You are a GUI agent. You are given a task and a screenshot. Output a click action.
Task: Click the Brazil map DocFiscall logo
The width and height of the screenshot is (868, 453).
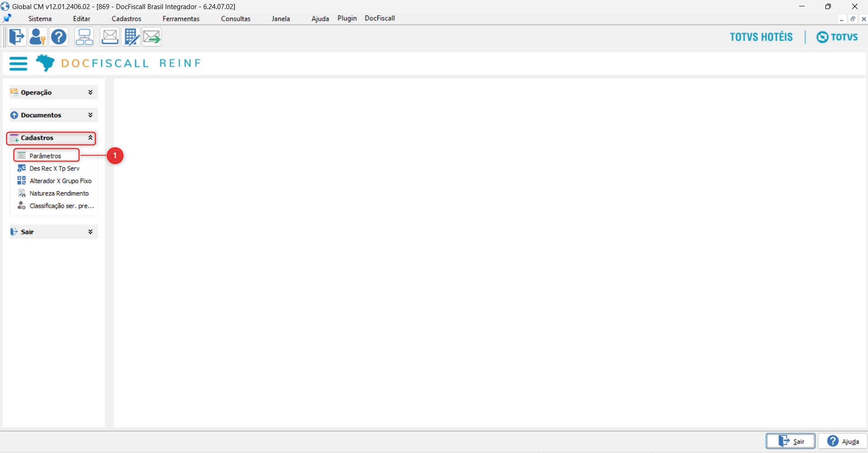(x=45, y=63)
